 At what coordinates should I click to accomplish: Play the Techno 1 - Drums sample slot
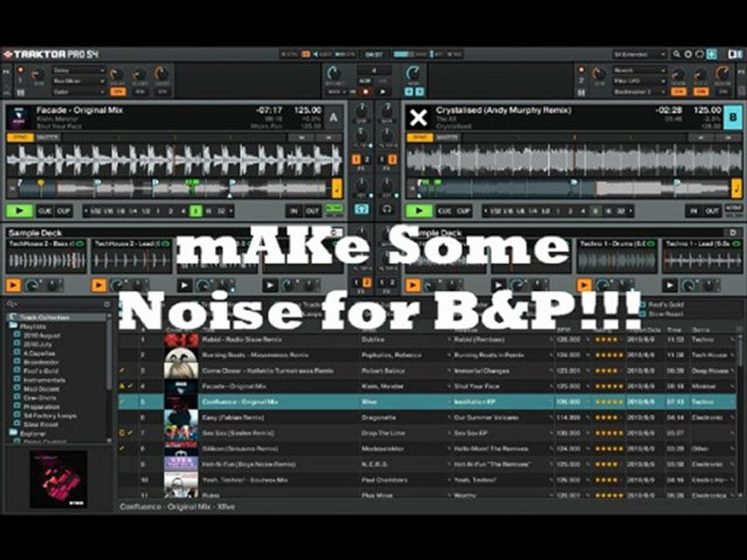coord(584,285)
